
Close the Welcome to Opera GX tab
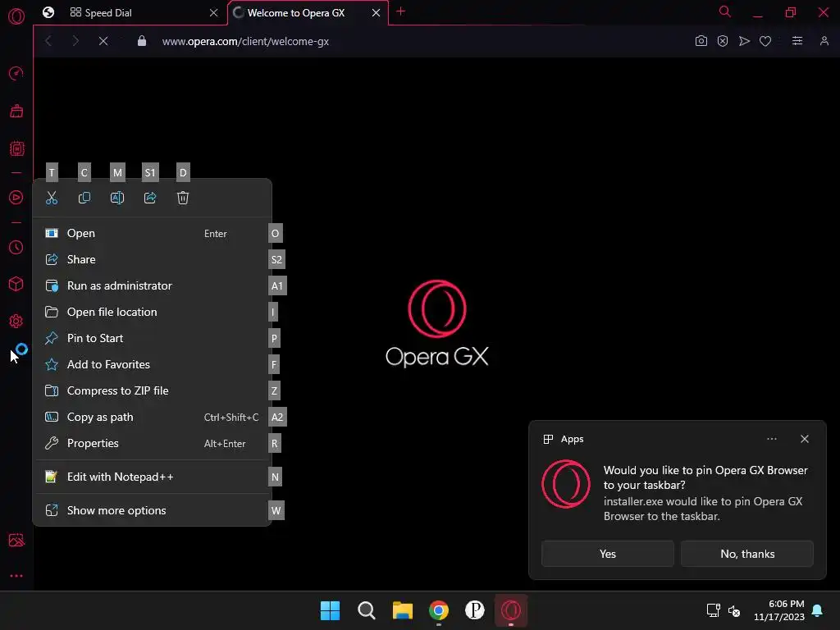coord(376,12)
